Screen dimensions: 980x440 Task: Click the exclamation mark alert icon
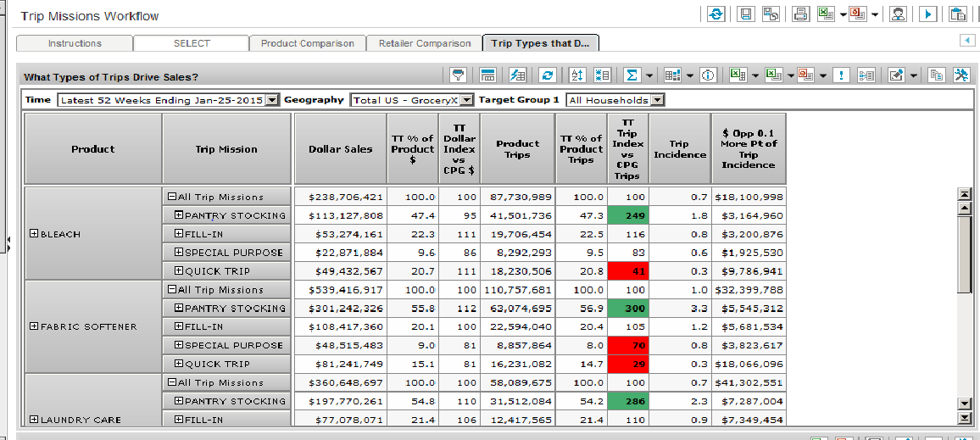840,75
